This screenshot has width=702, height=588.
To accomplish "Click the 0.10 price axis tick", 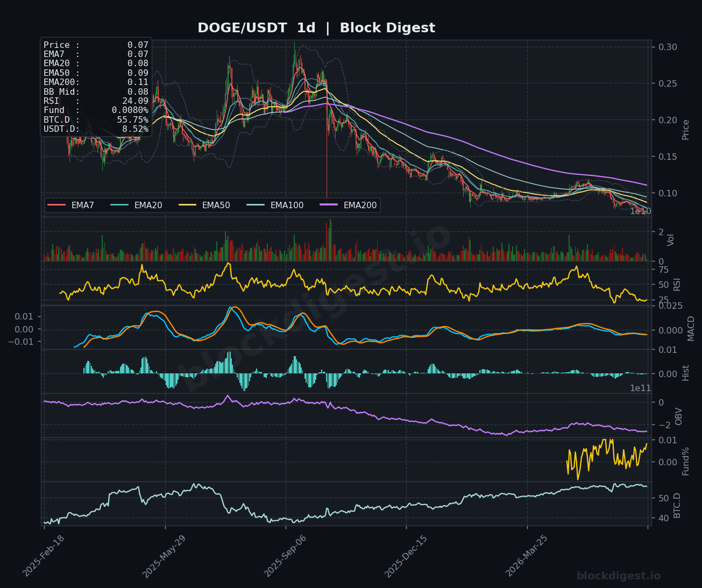I will point(668,193).
